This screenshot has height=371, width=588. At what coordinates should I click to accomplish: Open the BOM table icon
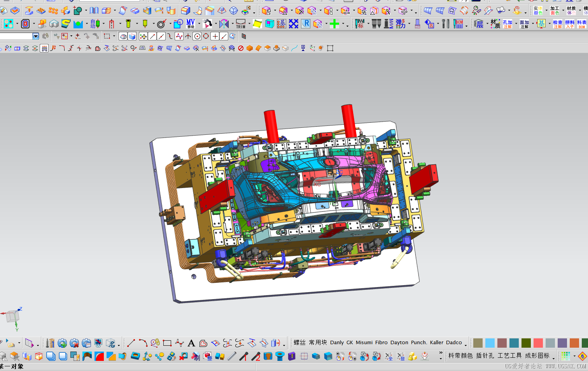tap(459, 24)
